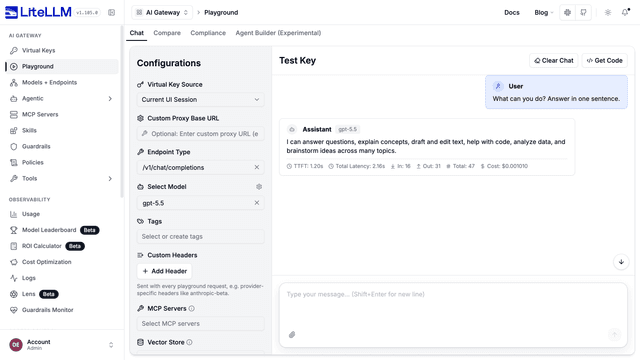Click Custom Proxy Base URL input
Image resolution: width=640 pixels, height=360 pixels.
(x=200, y=133)
